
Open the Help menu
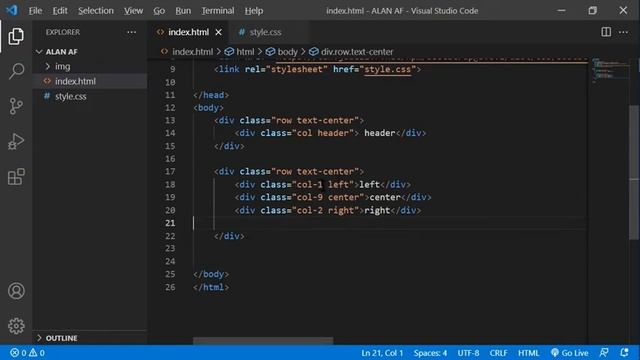coord(253,11)
